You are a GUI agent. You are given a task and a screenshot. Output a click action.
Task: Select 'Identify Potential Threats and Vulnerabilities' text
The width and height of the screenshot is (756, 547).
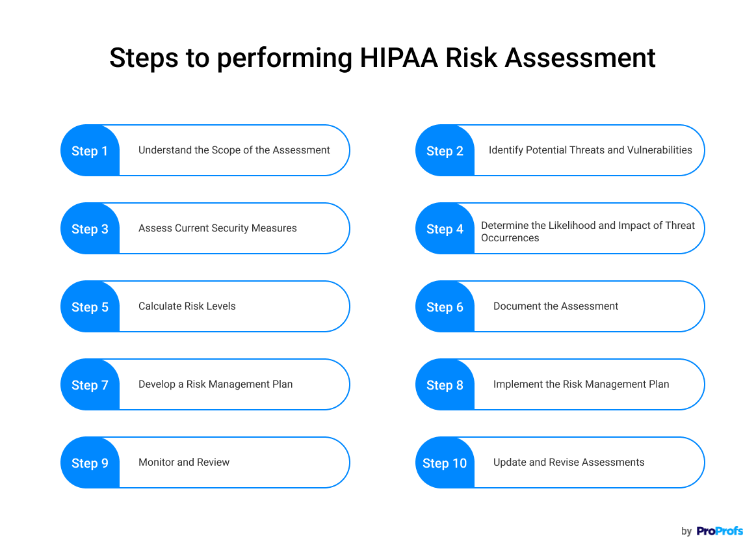[590, 150]
